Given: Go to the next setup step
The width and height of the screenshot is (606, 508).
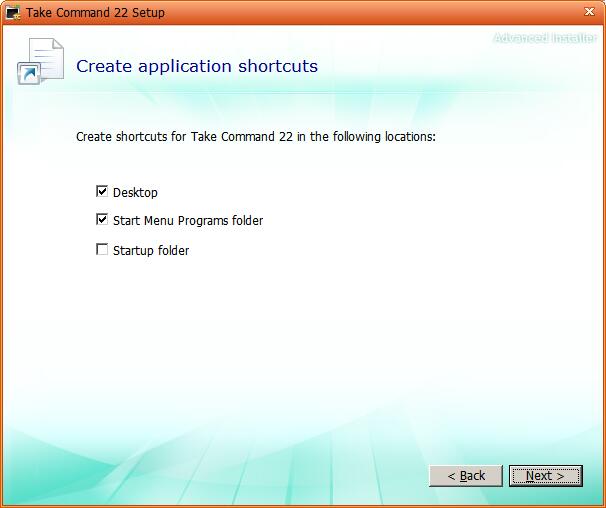Looking at the screenshot, I should (545, 476).
